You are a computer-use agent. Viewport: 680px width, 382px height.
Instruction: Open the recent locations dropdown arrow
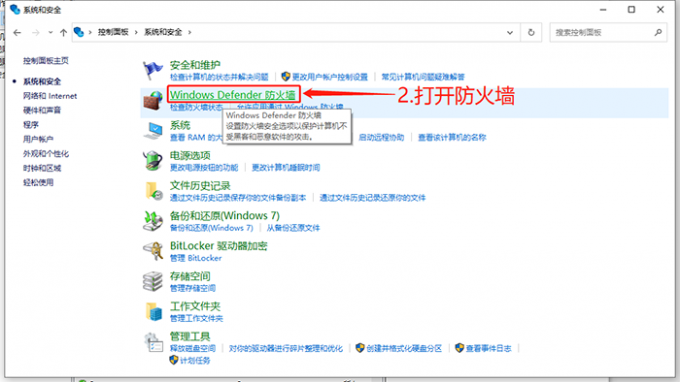(x=50, y=33)
